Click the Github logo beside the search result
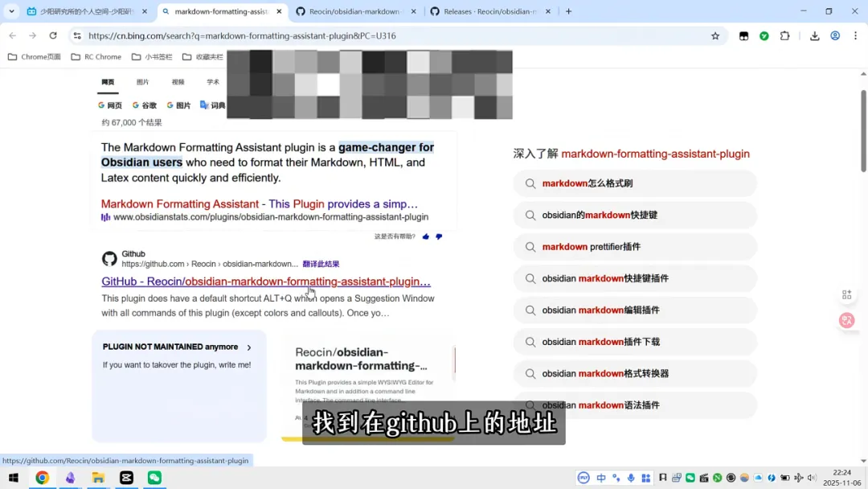Image resolution: width=868 pixels, height=489 pixels. click(109, 259)
